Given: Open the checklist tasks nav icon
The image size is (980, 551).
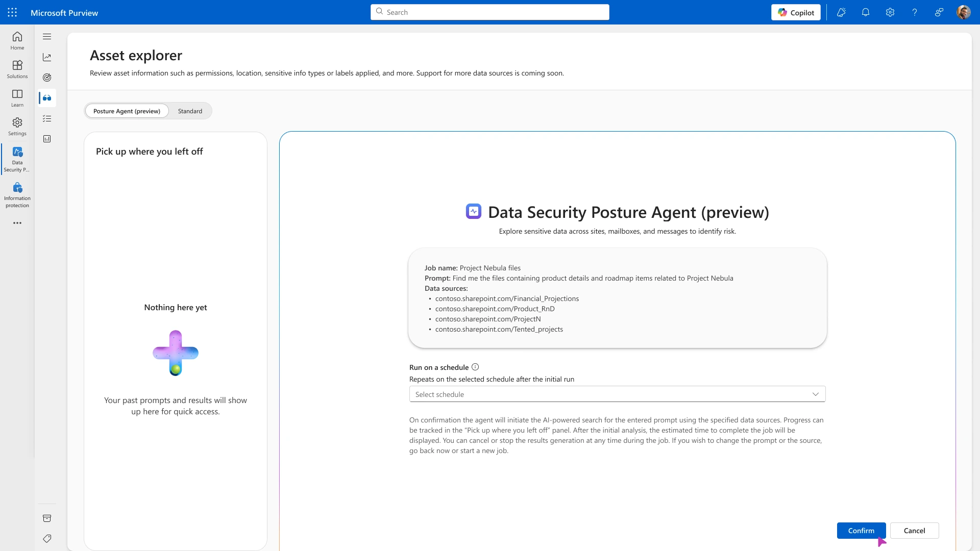Looking at the screenshot, I should [x=47, y=118].
